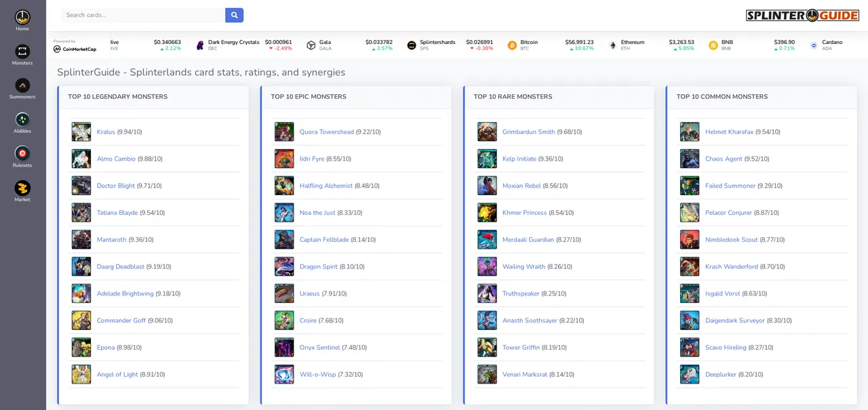
Task: Open the Epona link
Action: (106, 348)
